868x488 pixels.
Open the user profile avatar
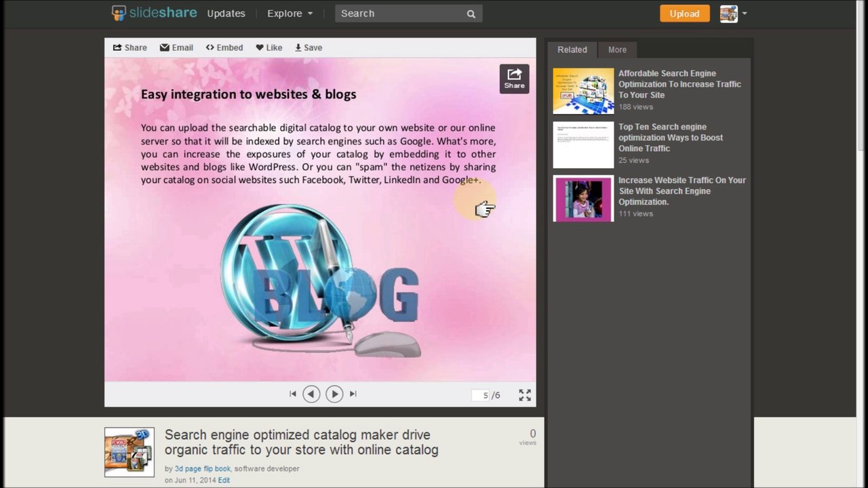point(728,14)
